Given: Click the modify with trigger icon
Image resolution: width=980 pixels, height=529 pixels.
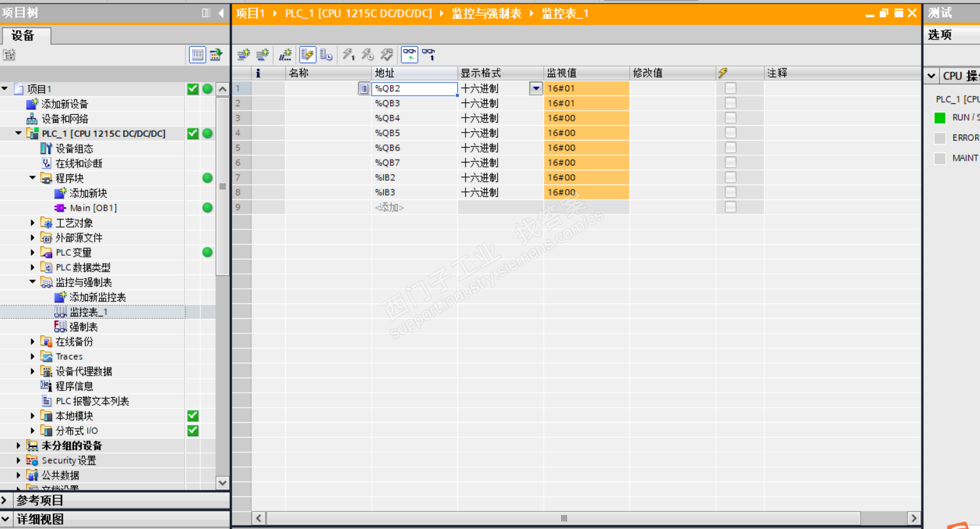Looking at the screenshot, I should (367, 55).
